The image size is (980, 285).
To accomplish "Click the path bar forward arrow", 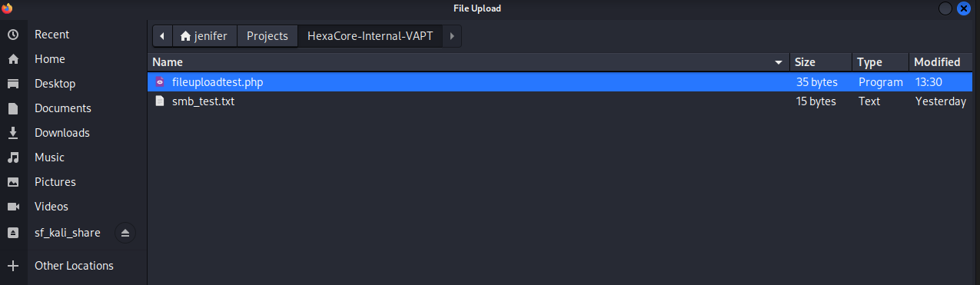I will [x=452, y=36].
